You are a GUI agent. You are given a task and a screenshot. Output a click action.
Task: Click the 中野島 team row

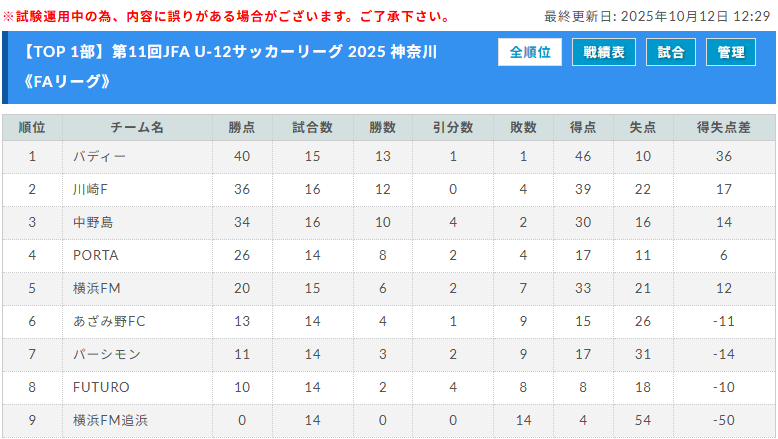(93, 222)
